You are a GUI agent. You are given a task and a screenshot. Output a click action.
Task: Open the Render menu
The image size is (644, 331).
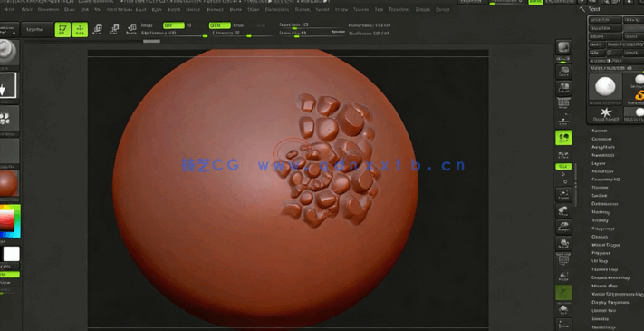point(303,9)
